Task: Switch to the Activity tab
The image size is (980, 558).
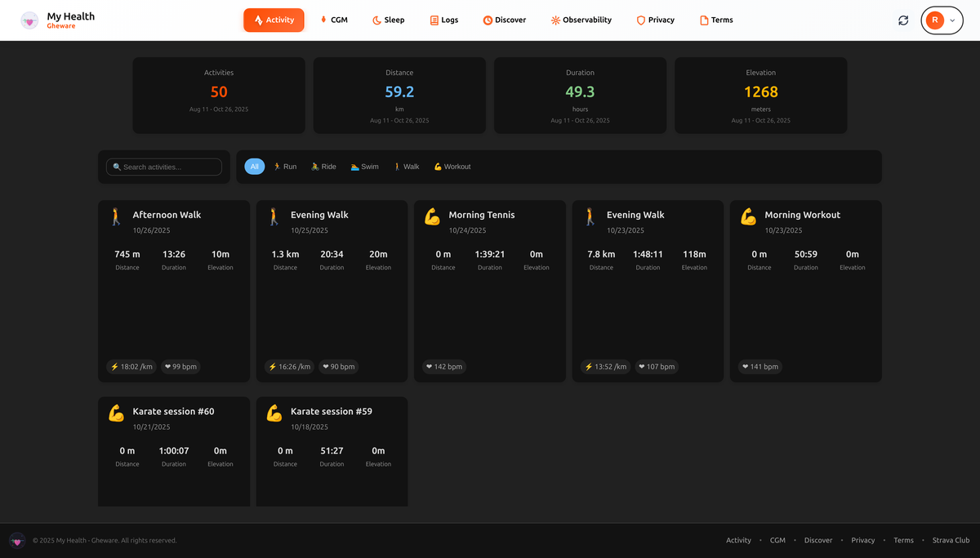Action: 273,20
